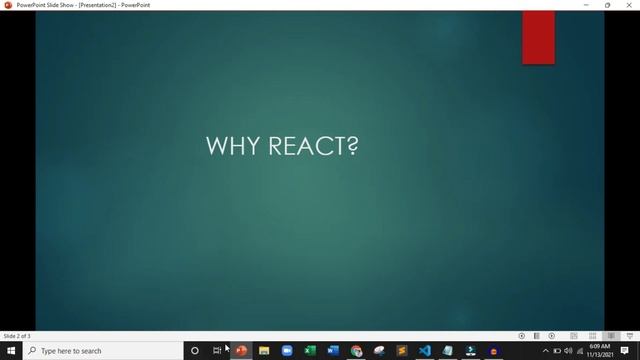
Task: Open Task View on taskbar
Action: pyautogui.click(x=217, y=351)
